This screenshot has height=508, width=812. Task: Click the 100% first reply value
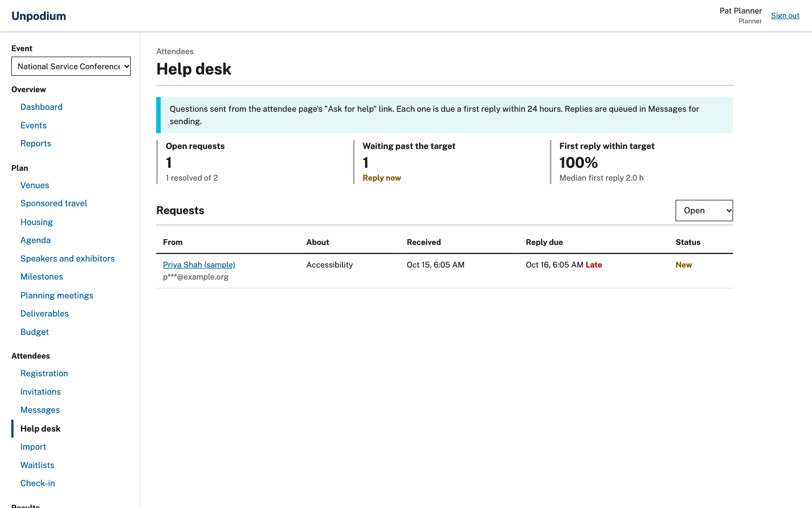(578, 163)
